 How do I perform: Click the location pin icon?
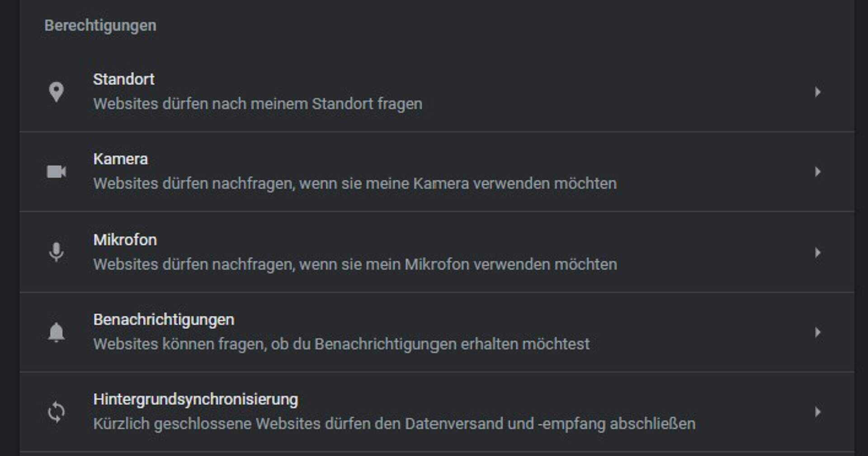point(56,92)
